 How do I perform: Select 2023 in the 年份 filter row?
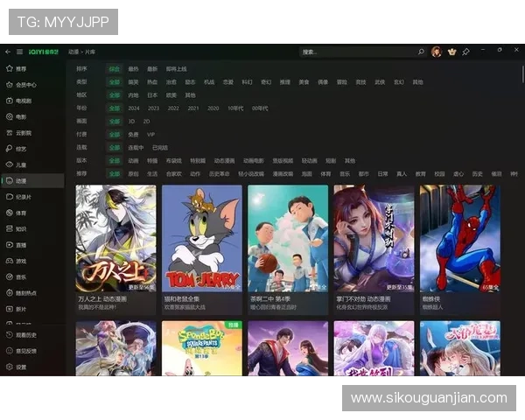[x=153, y=108]
